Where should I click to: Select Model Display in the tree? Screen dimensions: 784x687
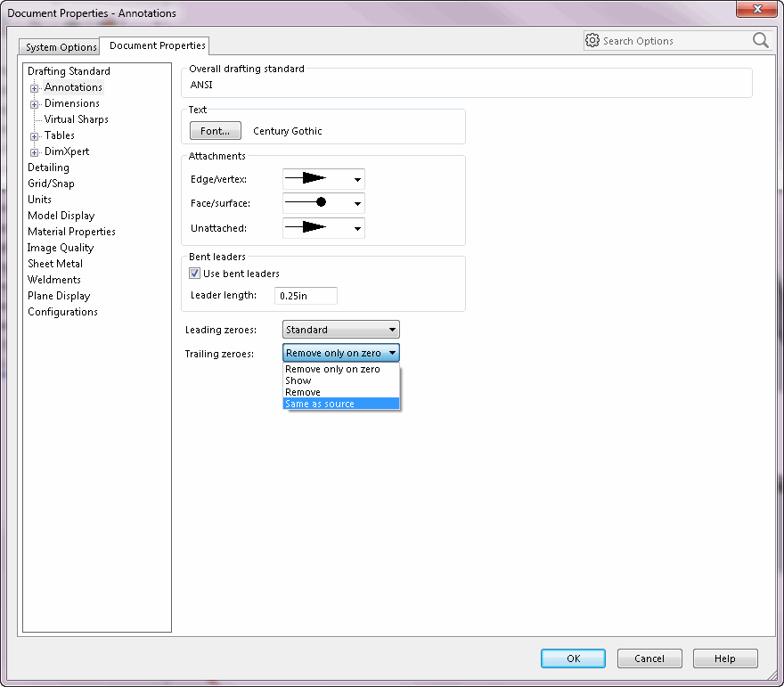(x=61, y=216)
